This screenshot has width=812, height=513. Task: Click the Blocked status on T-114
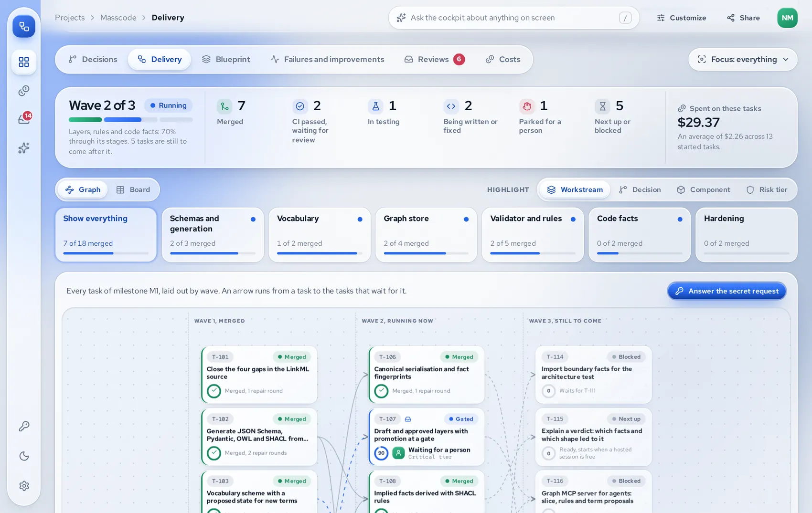626,357
